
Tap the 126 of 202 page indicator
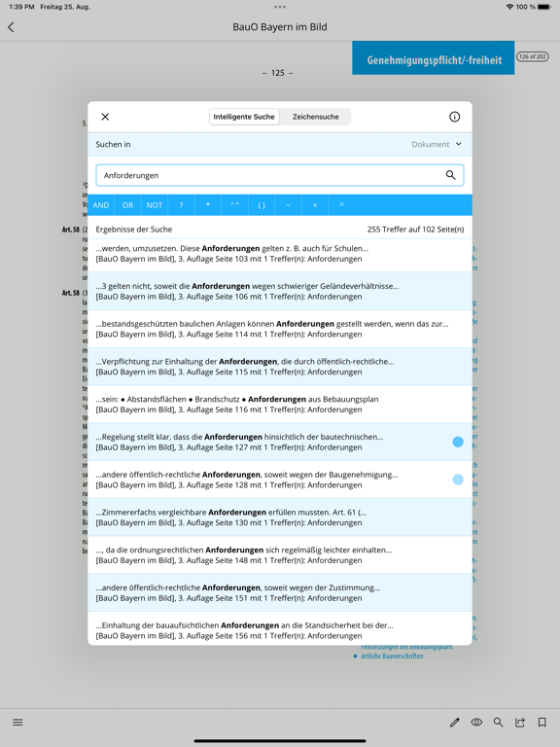(x=533, y=56)
